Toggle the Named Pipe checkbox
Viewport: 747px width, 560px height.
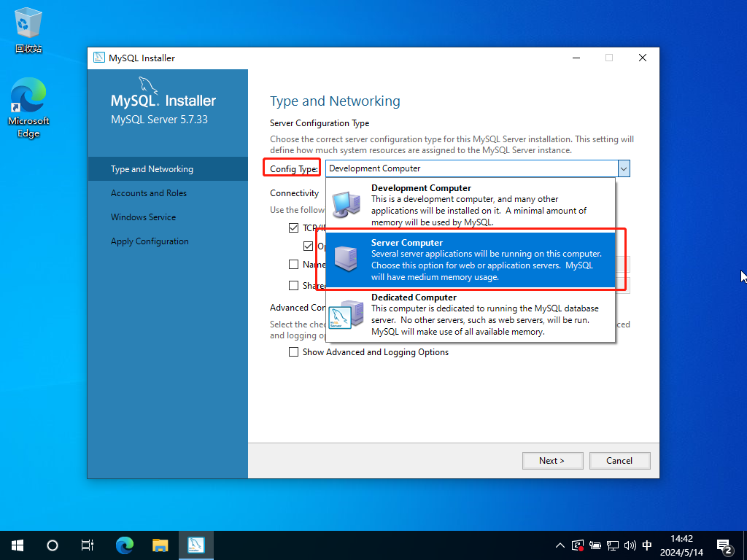294,265
